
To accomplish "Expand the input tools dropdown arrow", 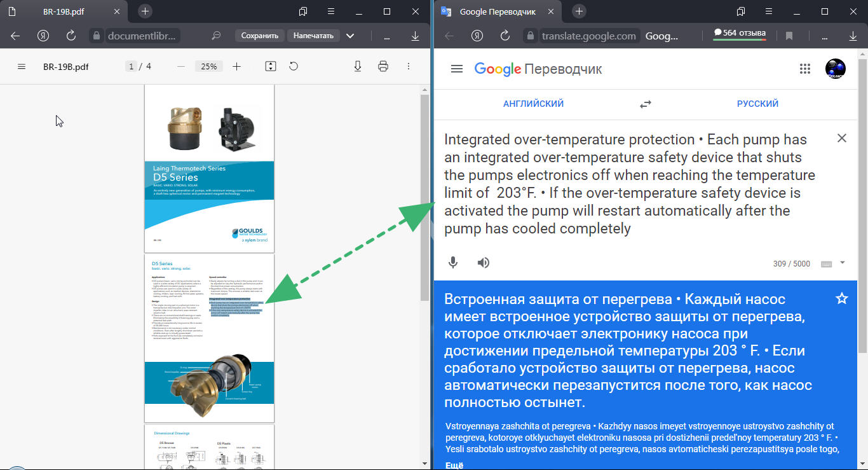I will [x=843, y=263].
